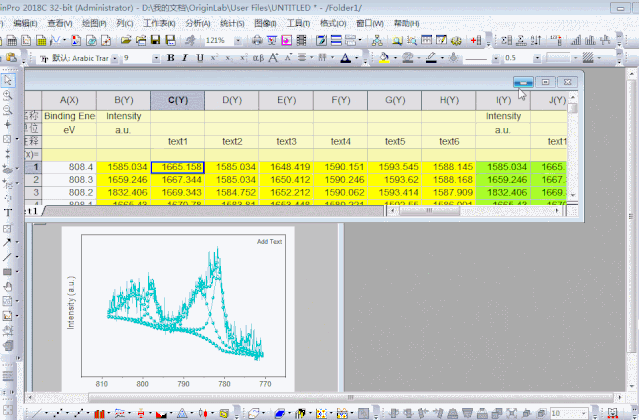Image resolution: width=639 pixels, height=420 pixels.
Task: Open the 绘图(P) menu
Action: (95, 23)
